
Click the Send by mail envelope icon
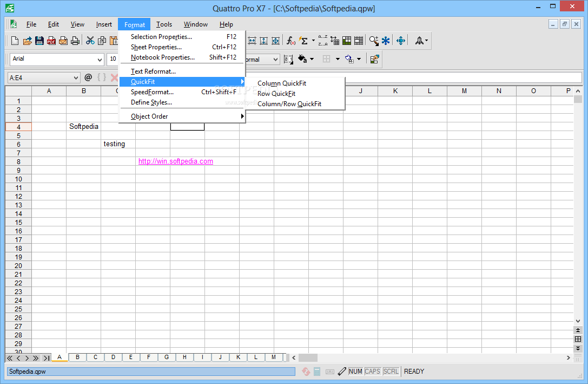[x=63, y=41]
